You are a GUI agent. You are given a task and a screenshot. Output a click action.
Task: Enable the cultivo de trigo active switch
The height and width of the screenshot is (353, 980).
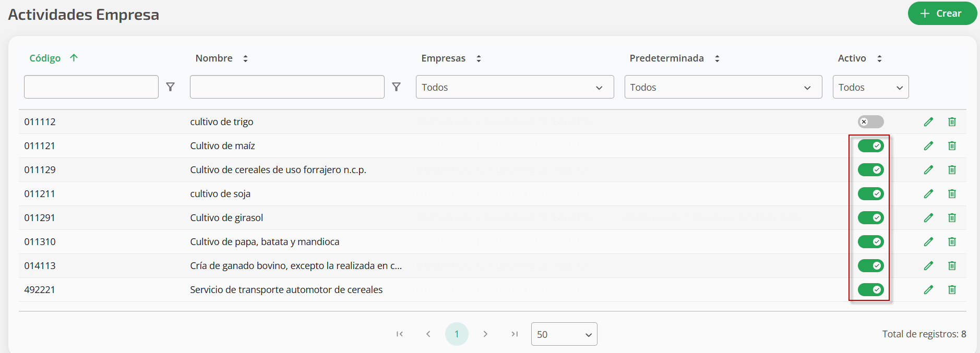point(870,122)
